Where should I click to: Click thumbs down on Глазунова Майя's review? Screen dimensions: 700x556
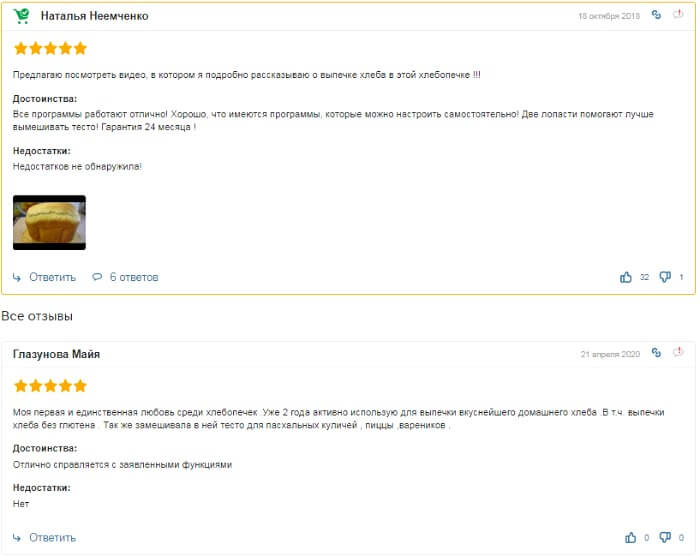pos(665,537)
